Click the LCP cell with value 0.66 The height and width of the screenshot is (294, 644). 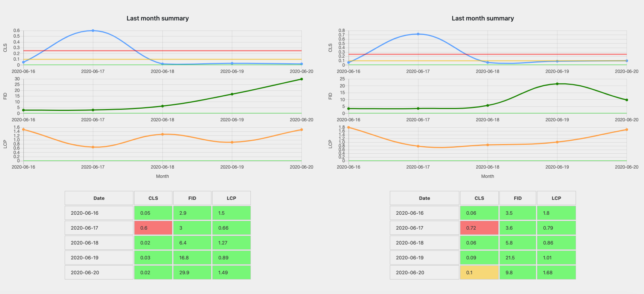pos(231,228)
